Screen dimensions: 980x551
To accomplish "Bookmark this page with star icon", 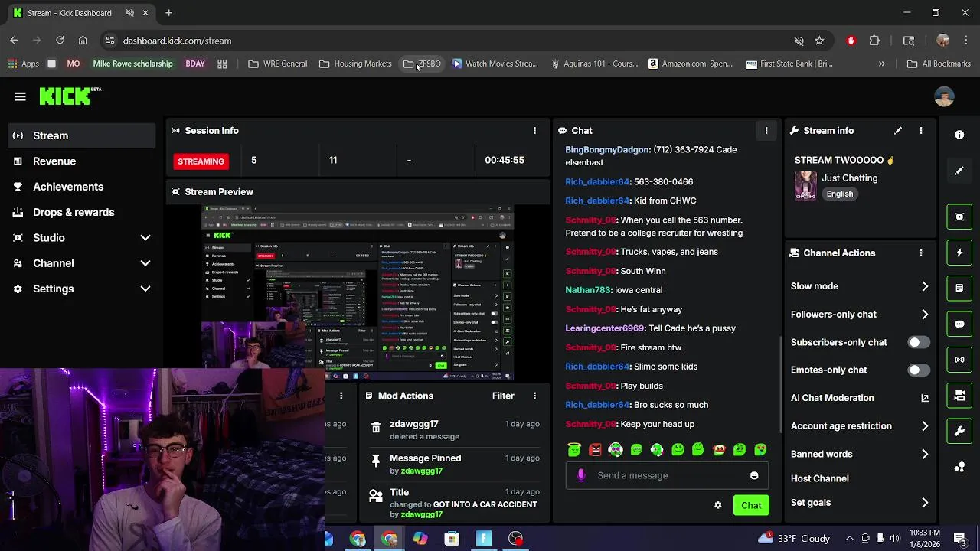I will (x=819, y=41).
